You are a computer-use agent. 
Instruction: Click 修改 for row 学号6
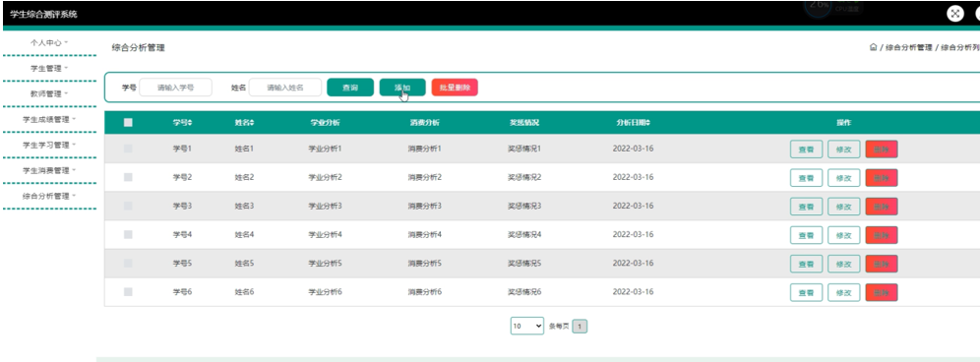click(844, 292)
